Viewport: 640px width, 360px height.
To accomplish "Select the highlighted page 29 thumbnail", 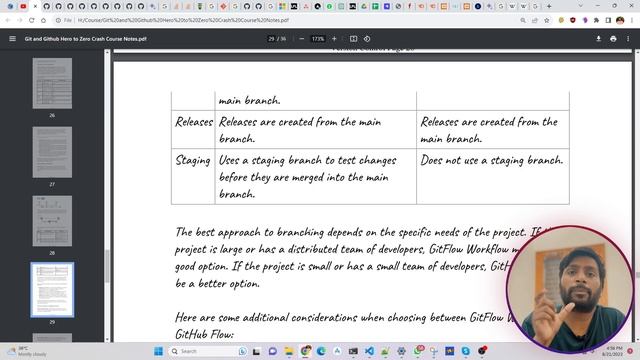I will [52, 290].
